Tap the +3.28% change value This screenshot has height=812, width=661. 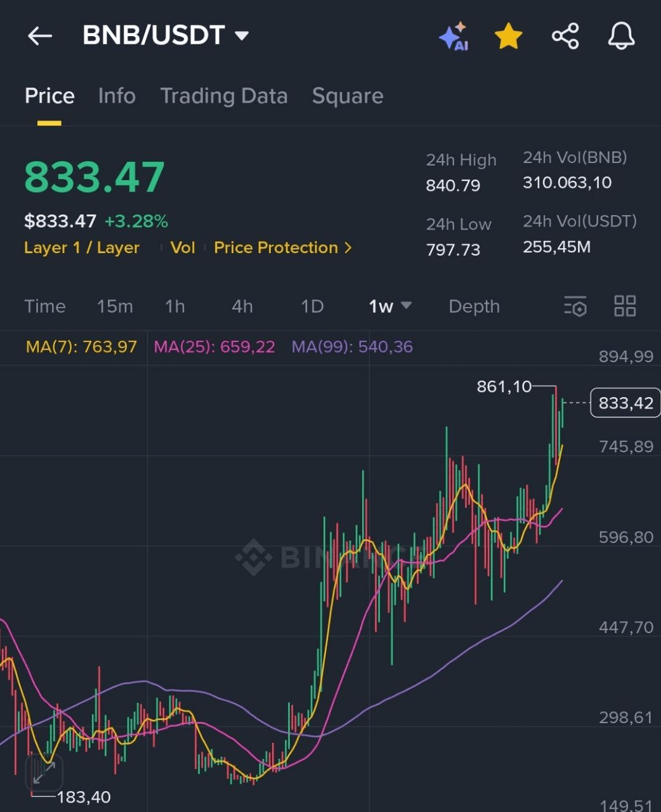coord(136,221)
